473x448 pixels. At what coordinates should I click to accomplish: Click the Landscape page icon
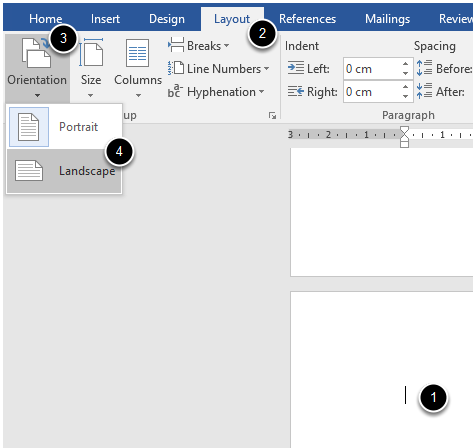pyautogui.click(x=29, y=171)
